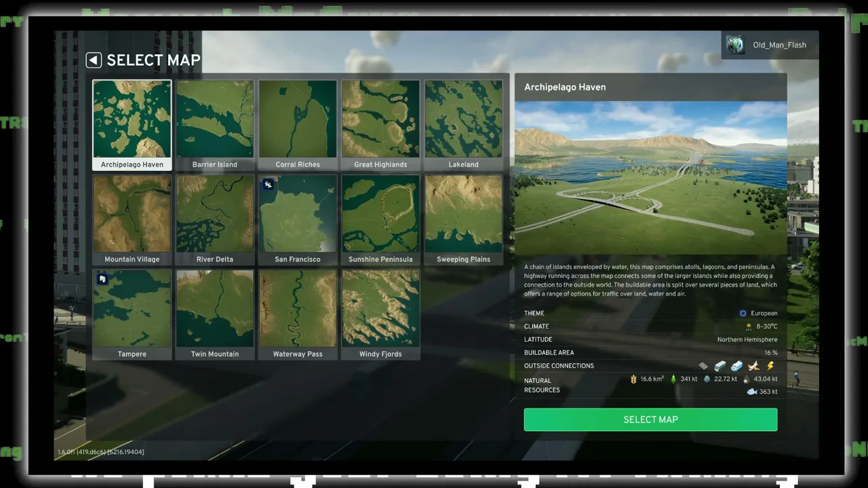The width and height of the screenshot is (868, 488).
Task: Click the forest tree resource icon
Action: pos(673,379)
